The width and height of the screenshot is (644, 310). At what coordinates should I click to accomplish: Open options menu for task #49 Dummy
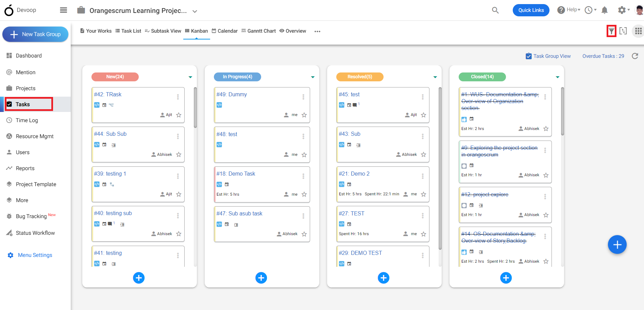(303, 97)
